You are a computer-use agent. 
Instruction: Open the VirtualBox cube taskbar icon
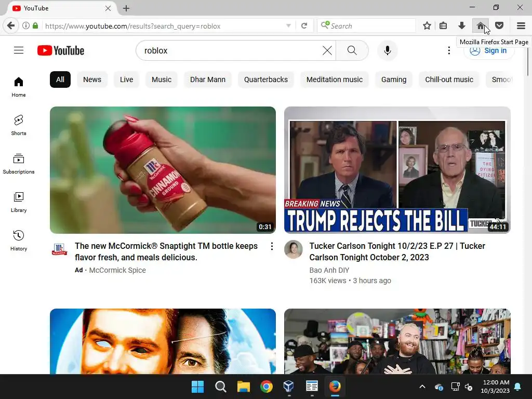click(289, 387)
